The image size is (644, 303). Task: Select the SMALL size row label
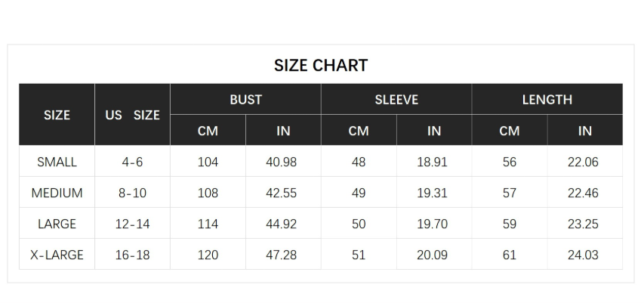(57, 162)
